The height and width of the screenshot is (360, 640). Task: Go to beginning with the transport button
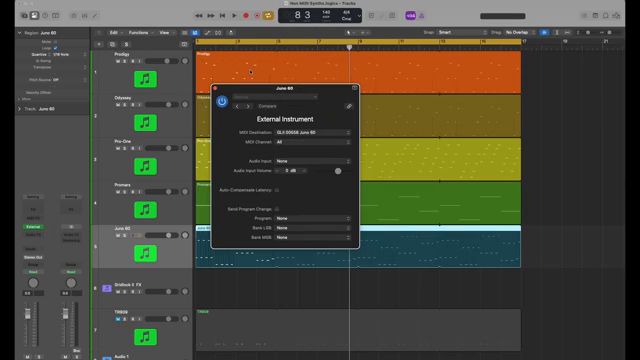click(222, 16)
